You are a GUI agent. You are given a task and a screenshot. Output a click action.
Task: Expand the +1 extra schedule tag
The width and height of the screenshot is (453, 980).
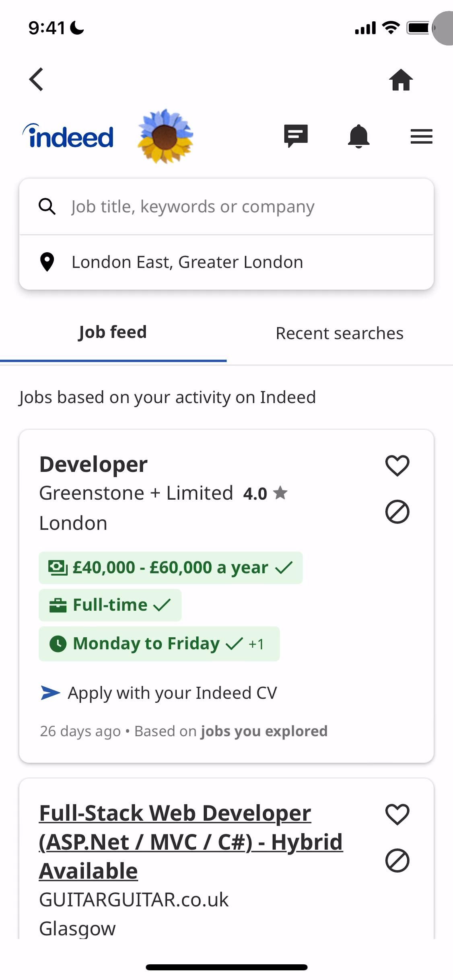pyautogui.click(x=256, y=644)
